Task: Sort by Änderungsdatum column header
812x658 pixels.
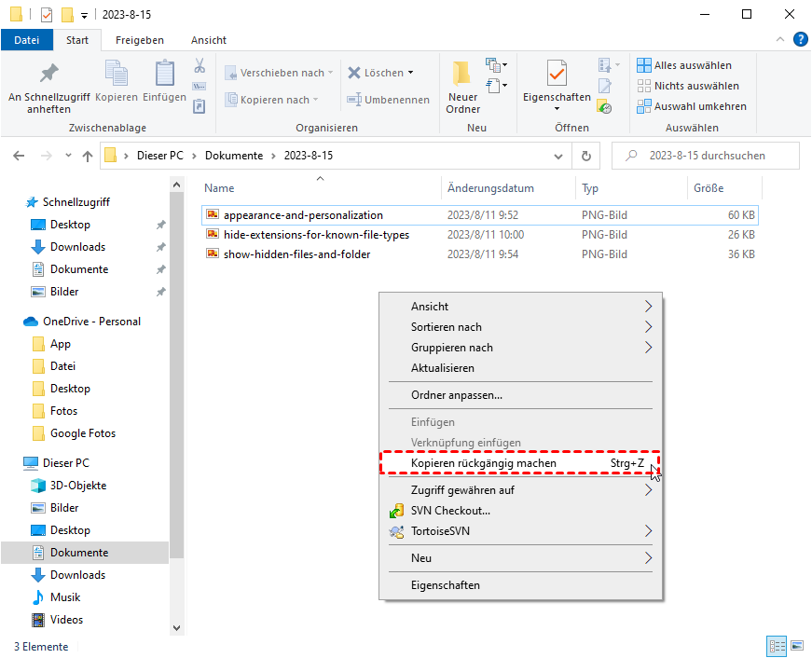Action: coord(508,188)
